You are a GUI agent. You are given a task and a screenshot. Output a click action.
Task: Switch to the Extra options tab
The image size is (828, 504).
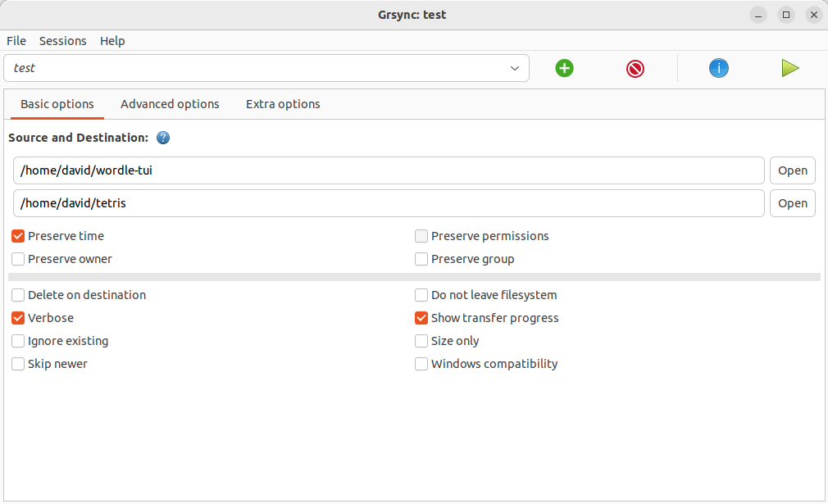point(282,104)
